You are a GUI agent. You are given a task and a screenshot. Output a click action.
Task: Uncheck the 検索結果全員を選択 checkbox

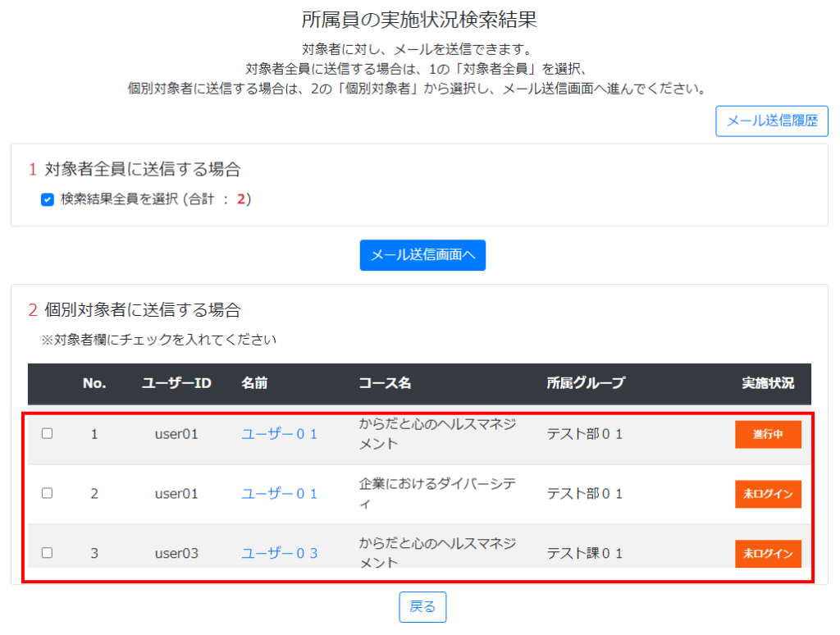[x=48, y=199]
